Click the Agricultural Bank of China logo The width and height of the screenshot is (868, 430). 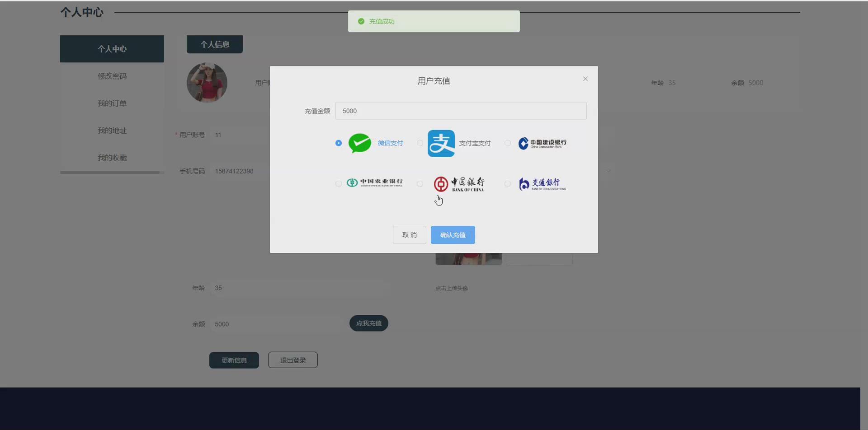tap(374, 182)
